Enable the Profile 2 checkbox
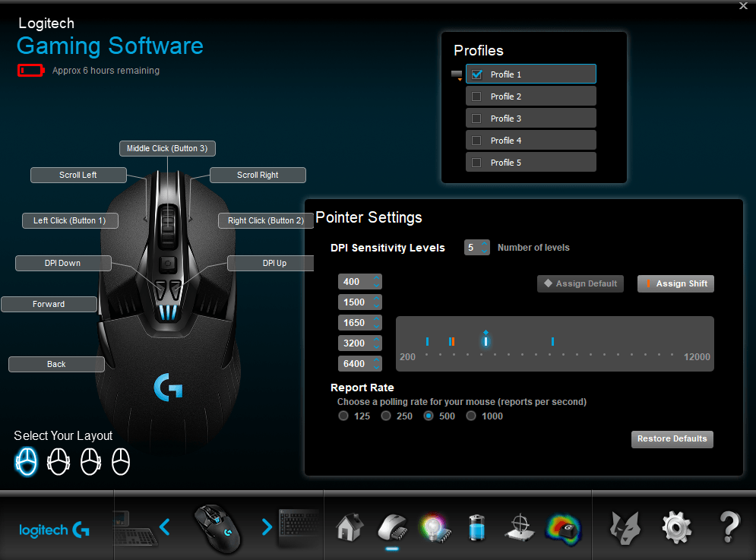The width and height of the screenshot is (756, 560). click(476, 96)
